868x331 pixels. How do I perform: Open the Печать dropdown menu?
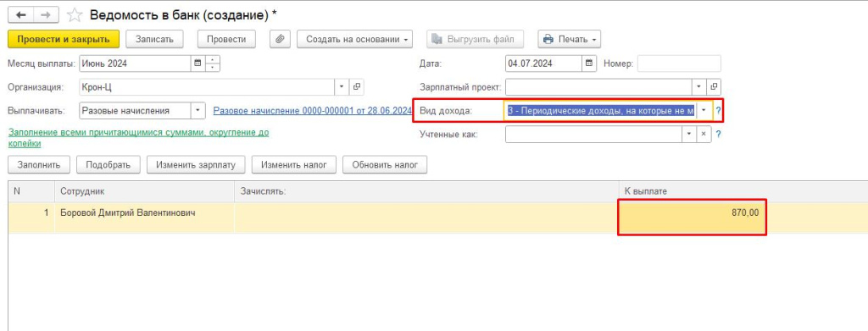569,39
